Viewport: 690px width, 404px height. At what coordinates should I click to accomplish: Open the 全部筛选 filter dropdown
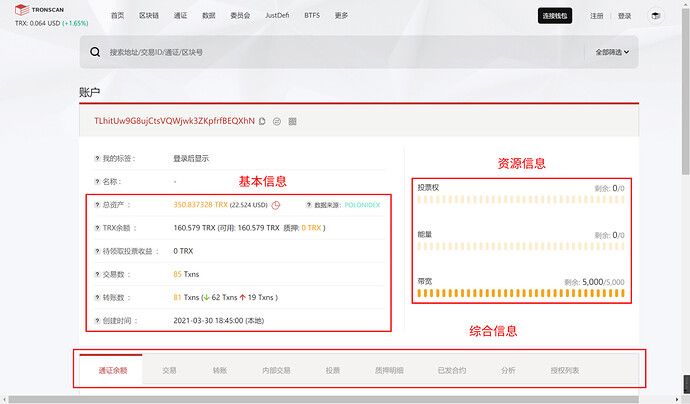click(x=612, y=52)
